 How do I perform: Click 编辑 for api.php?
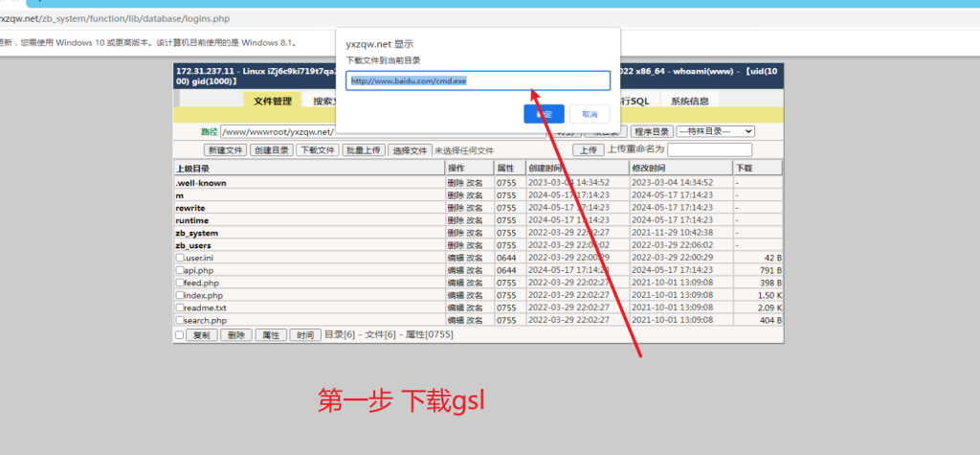click(x=456, y=271)
